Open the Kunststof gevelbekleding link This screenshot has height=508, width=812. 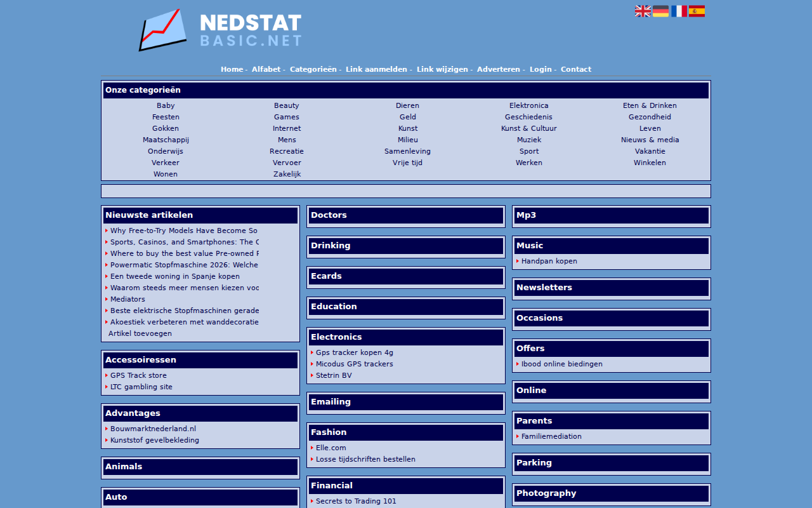pyautogui.click(x=155, y=440)
